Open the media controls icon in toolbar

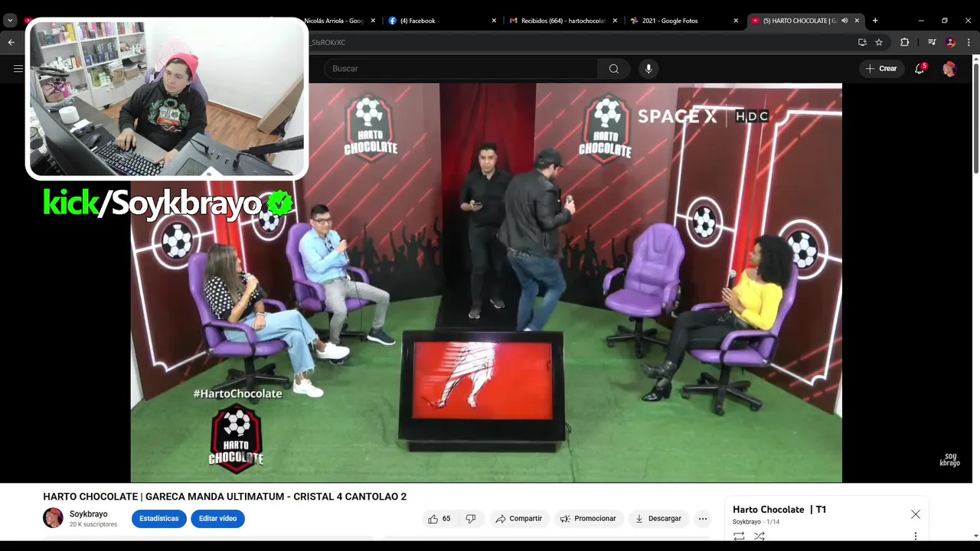pos(932,42)
